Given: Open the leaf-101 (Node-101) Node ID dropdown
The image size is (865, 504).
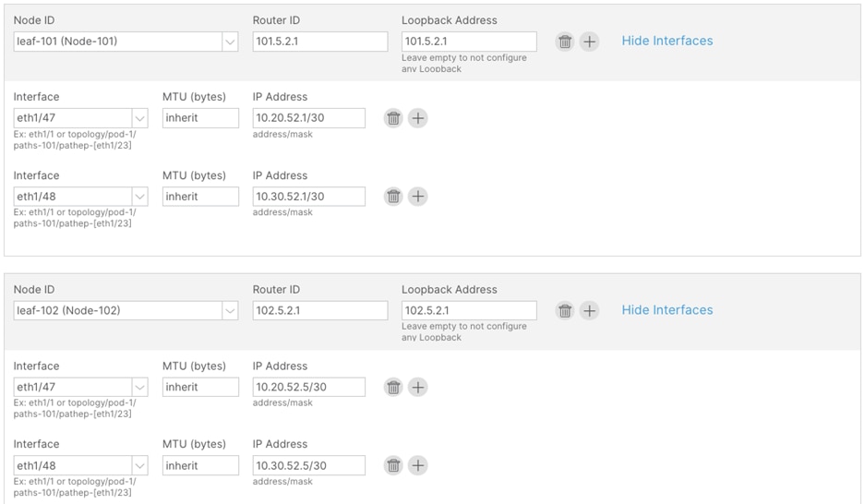Looking at the screenshot, I should point(126,42).
